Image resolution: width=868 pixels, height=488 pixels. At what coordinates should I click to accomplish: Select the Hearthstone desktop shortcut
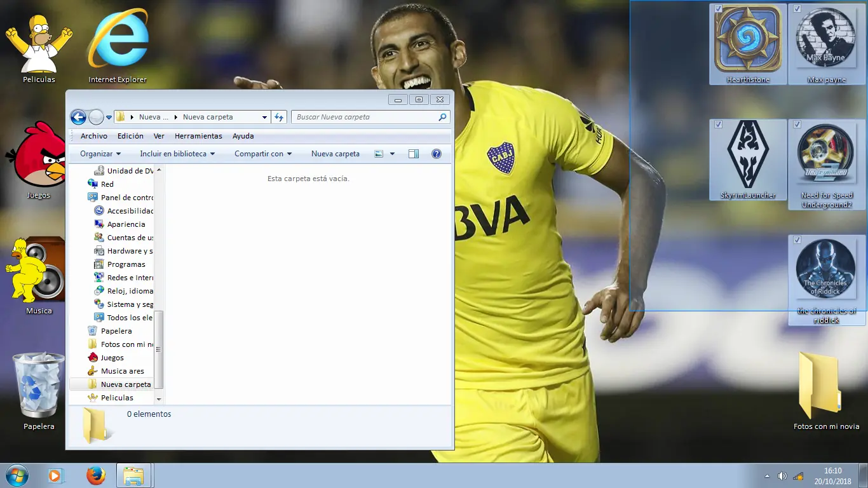tap(748, 44)
